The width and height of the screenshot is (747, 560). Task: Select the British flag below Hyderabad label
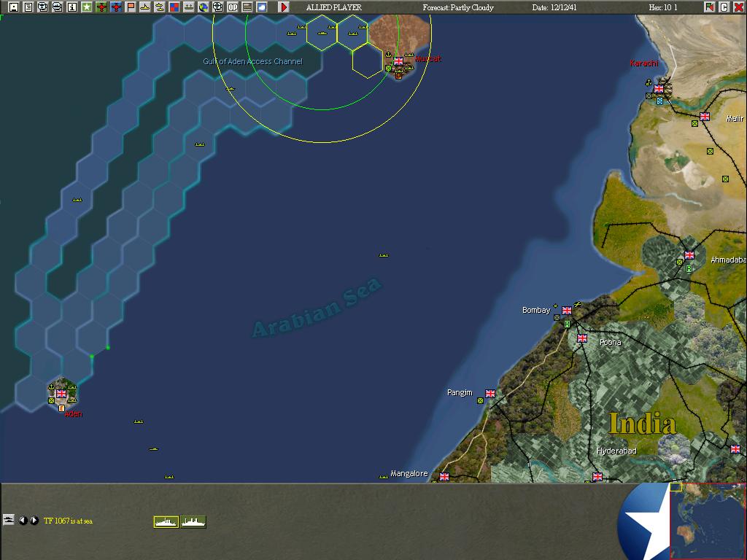click(x=597, y=477)
